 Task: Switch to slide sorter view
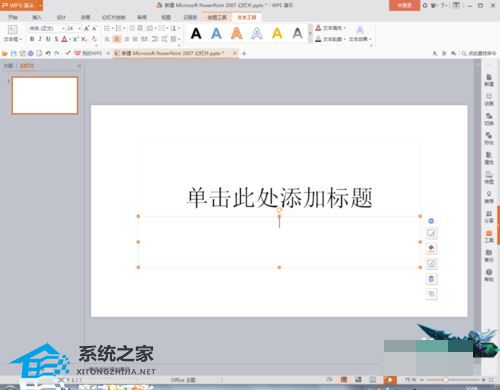click(x=358, y=380)
